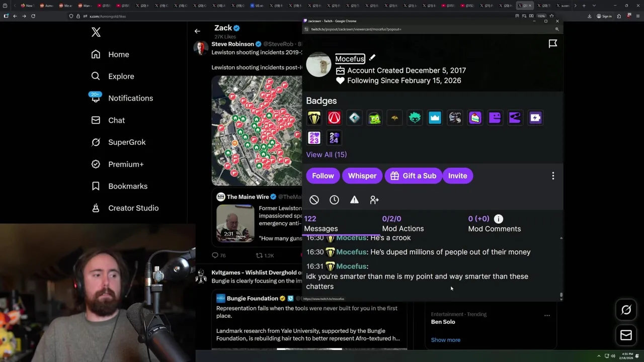Click Sign in in the browser toolbar
Image resolution: width=644 pixels, height=362 pixels.
point(604,16)
